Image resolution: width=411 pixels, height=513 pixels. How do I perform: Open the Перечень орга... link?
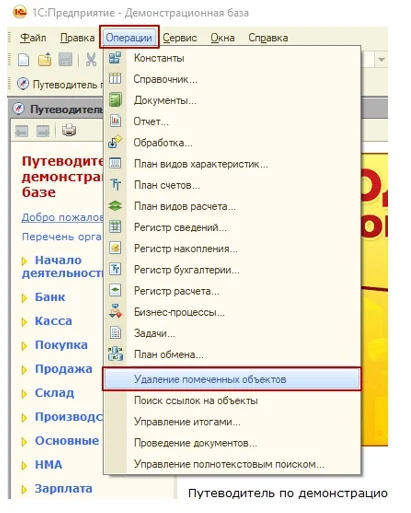click(62, 236)
